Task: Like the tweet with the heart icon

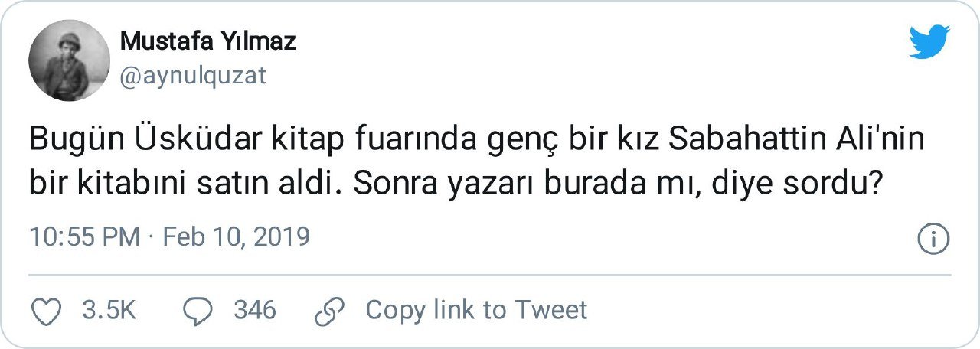Action: point(48,310)
